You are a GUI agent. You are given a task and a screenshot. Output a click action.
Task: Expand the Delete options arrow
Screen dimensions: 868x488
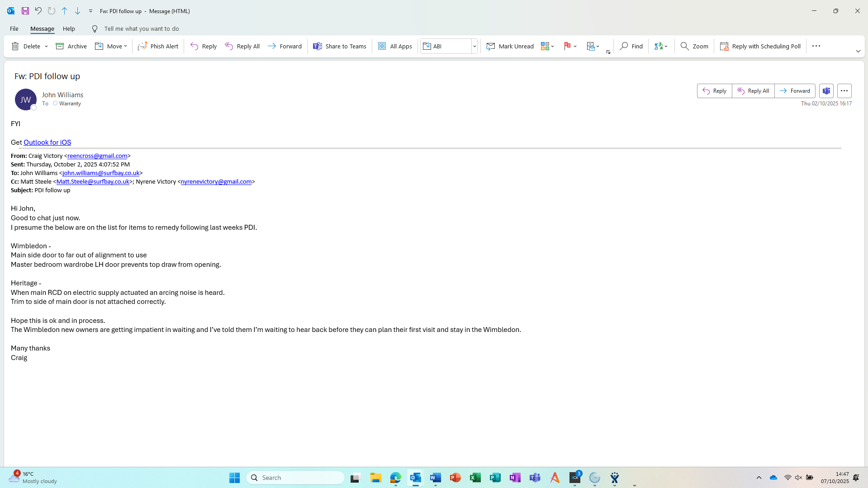(46, 46)
